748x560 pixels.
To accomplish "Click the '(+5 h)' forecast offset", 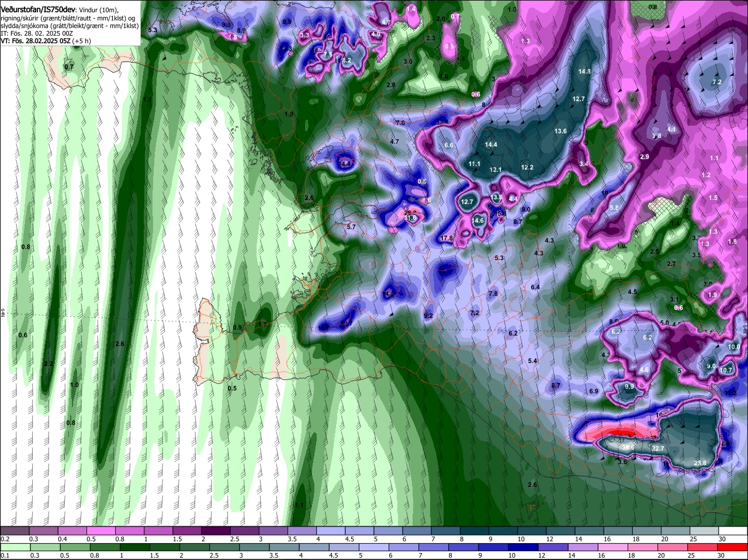I will click(82, 41).
